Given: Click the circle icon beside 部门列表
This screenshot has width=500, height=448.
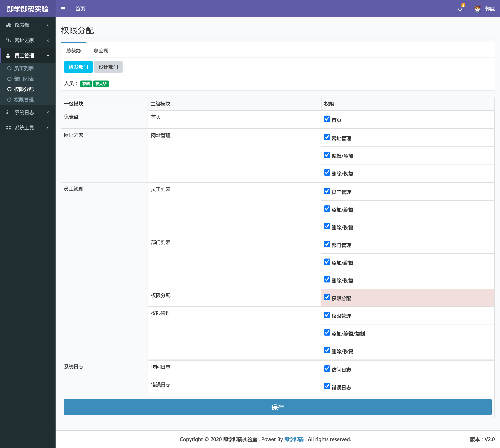Looking at the screenshot, I should pyautogui.click(x=9, y=79).
